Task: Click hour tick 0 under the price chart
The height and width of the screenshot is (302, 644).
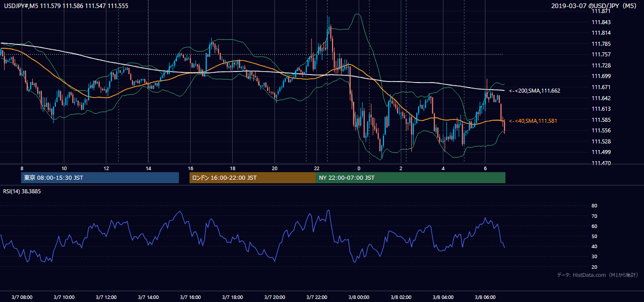Action: [359, 168]
